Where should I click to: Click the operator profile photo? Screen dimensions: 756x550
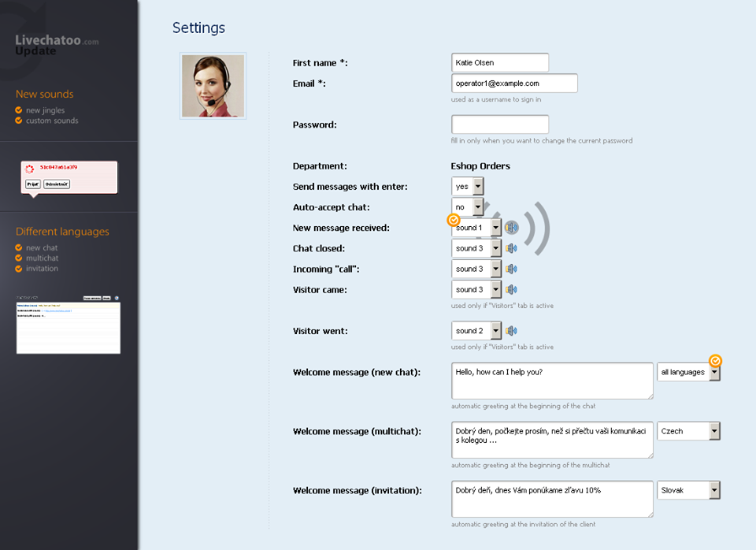213,86
